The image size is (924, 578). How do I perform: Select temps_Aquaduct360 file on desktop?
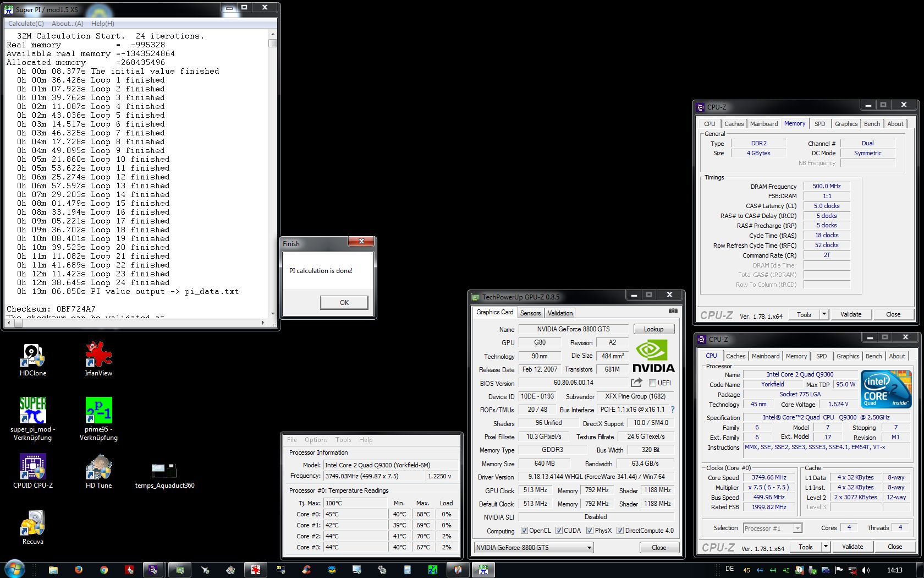[x=164, y=475]
